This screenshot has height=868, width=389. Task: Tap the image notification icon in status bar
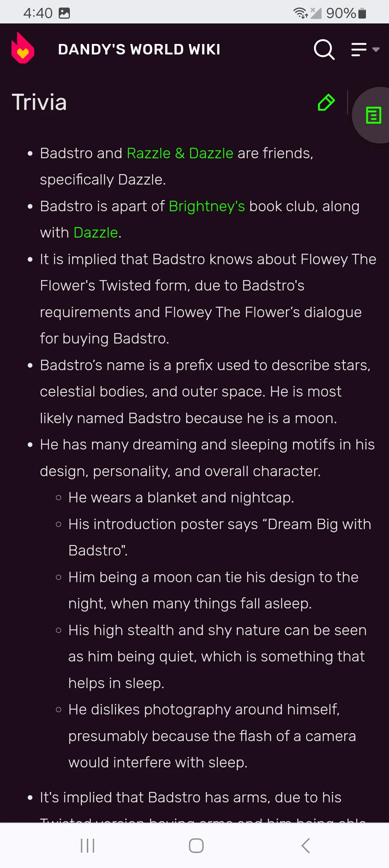(x=64, y=13)
